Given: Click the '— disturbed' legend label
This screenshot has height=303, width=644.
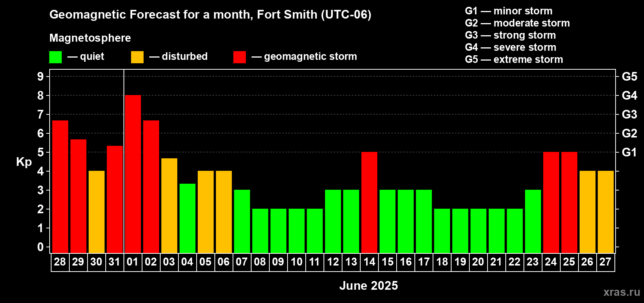Looking at the screenshot, I should [178, 57].
